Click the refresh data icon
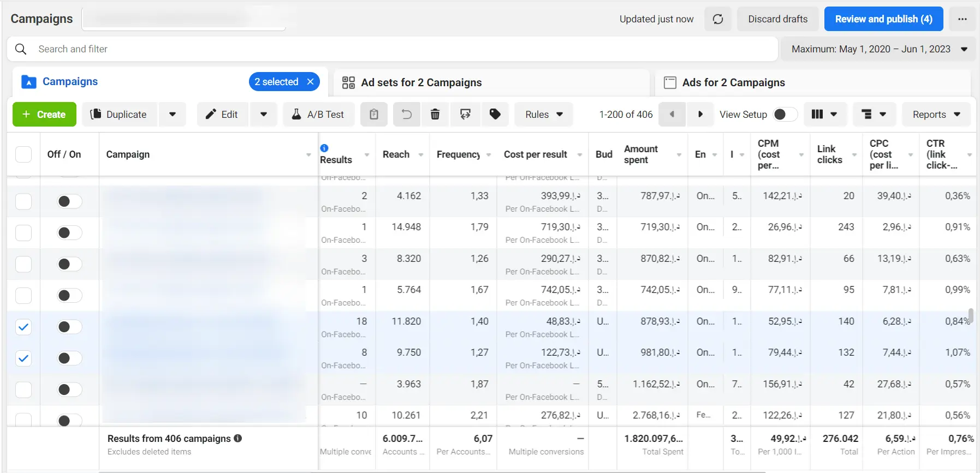Image resolution: width=980 pixels, height=473 pixels. 717,19
